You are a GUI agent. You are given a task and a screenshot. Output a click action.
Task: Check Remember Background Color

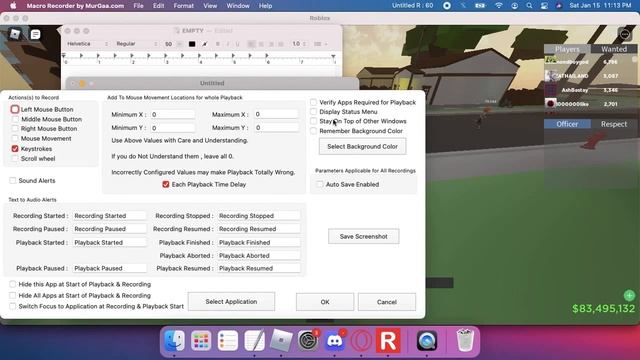(x=313, y=131)
